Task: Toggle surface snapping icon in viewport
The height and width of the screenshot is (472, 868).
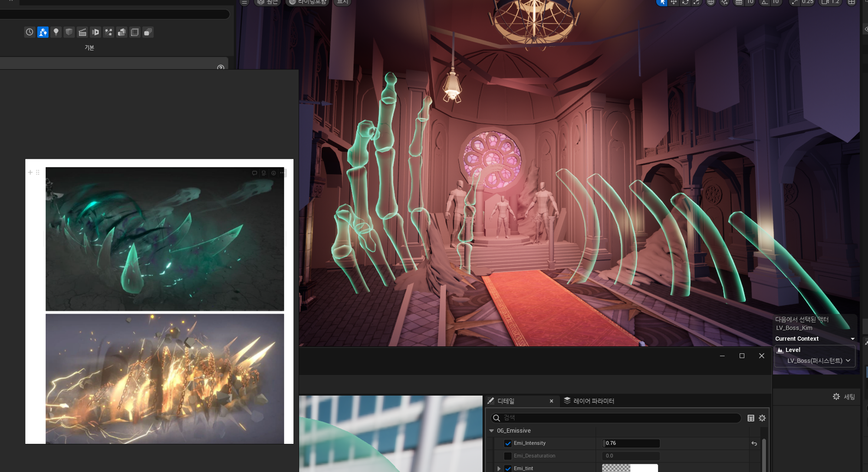Action: click(x=724, y=2)
